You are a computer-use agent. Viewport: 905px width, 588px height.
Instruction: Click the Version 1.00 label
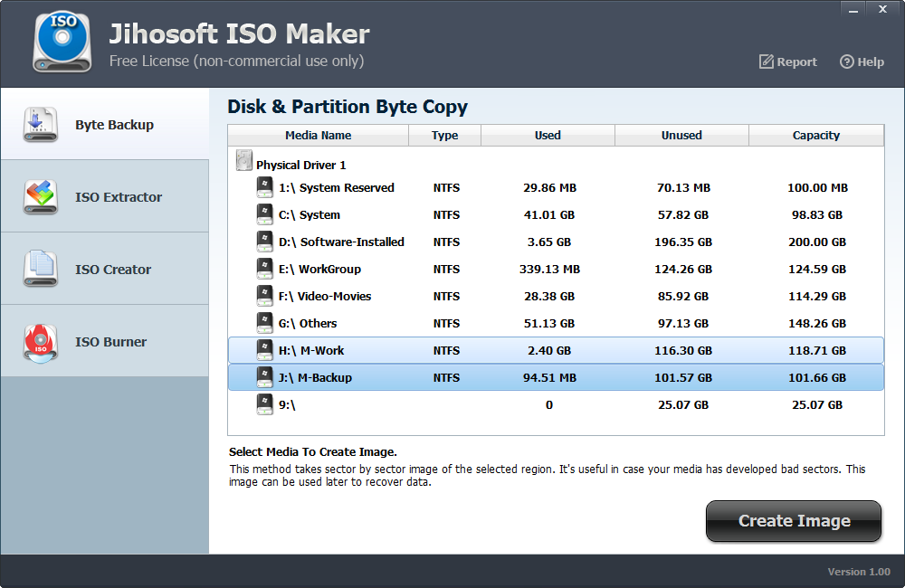coord(859,572)
